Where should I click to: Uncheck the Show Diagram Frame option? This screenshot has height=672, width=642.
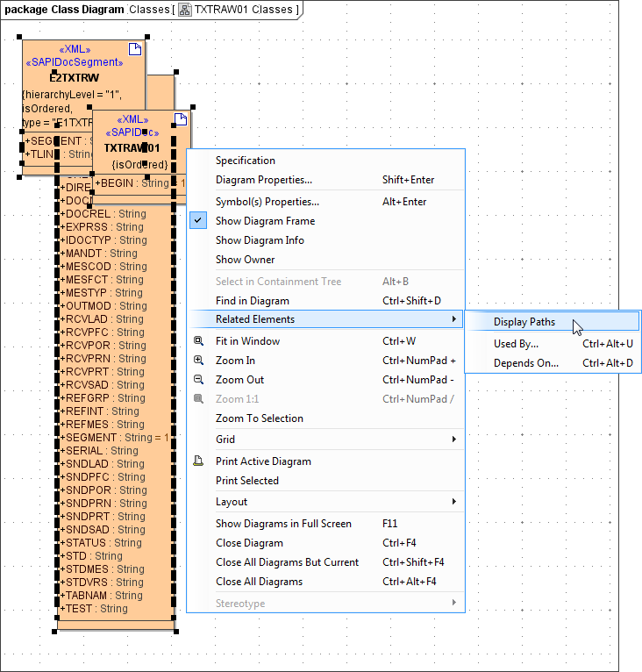click(265, 221)
